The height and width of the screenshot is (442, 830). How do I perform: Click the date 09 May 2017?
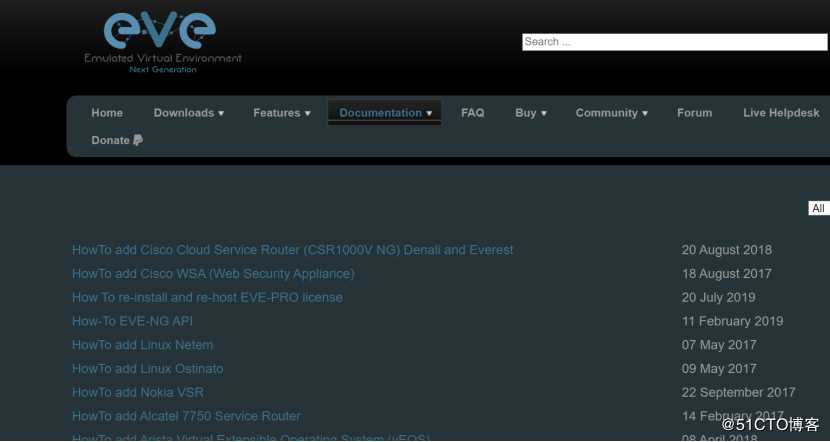719,369
